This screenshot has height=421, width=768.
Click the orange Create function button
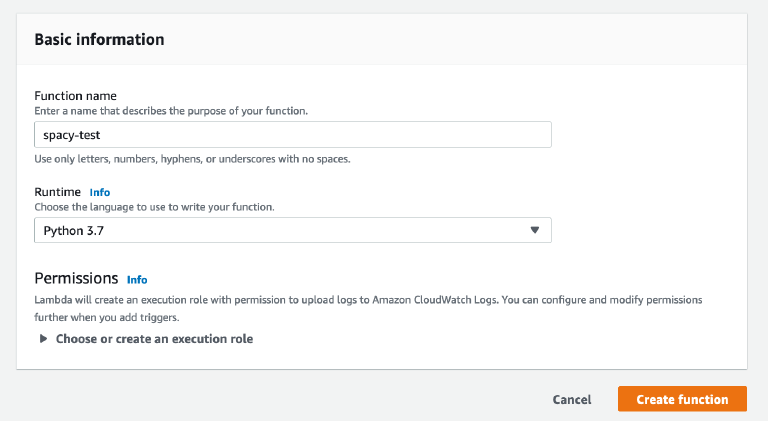tap(682, 399)
